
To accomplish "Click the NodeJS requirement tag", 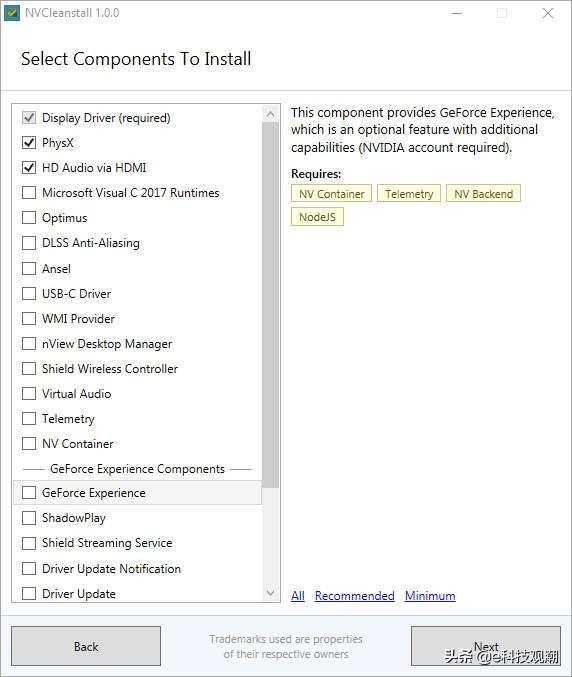I will pyautogui.click(x=317, y=217).
